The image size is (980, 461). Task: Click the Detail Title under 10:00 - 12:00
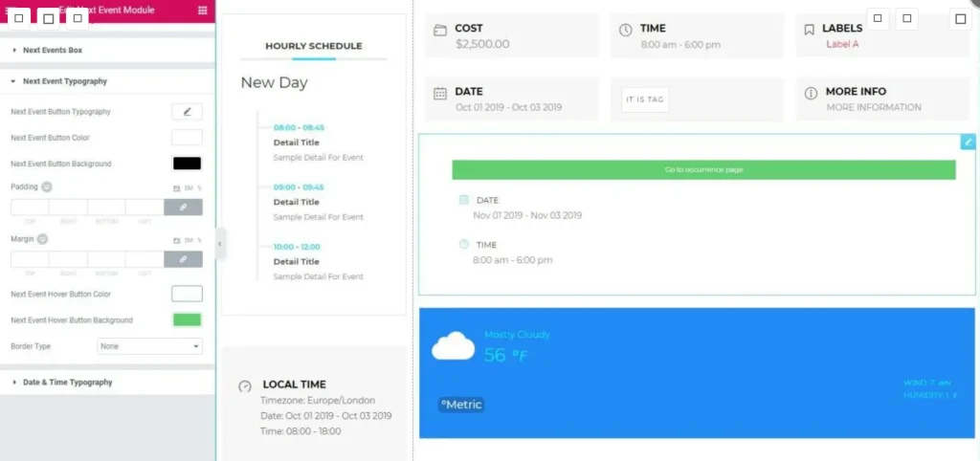(x=297, y=262)
